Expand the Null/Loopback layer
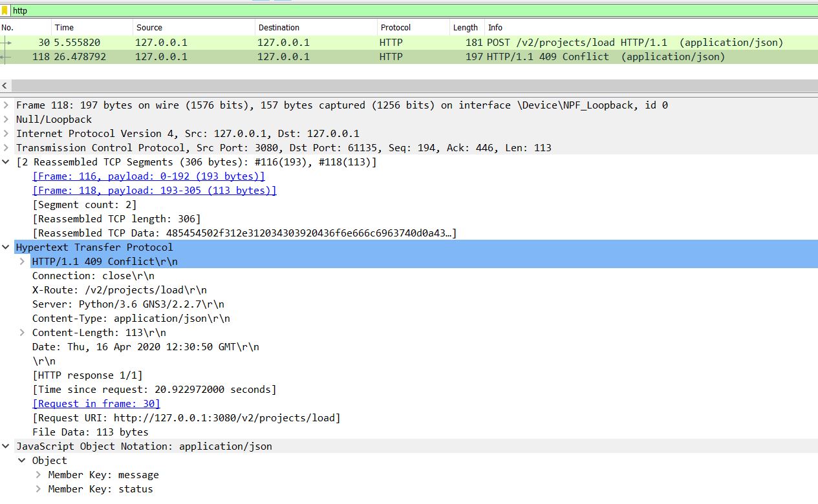 pos(6,119)
